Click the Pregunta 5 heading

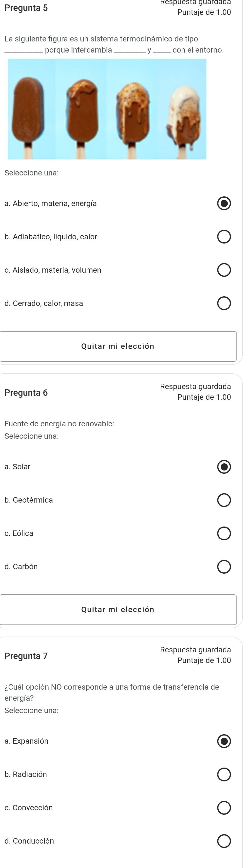click(26, 8)
